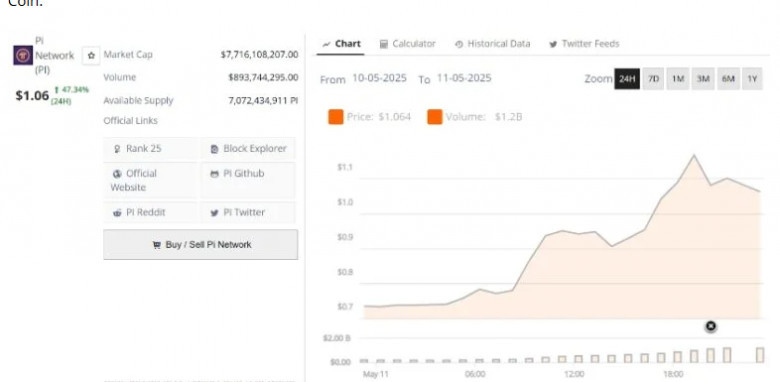Open the Block Explorer link

(x=248, y=149)
